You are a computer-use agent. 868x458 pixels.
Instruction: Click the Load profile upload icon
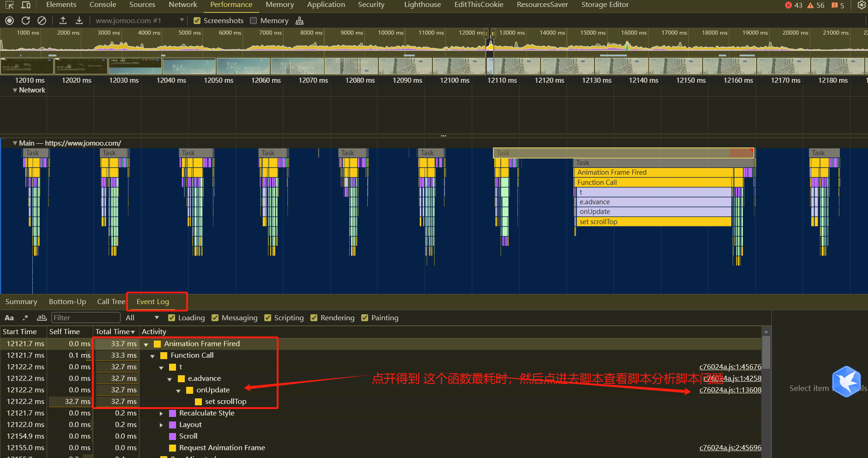(63, 20)
